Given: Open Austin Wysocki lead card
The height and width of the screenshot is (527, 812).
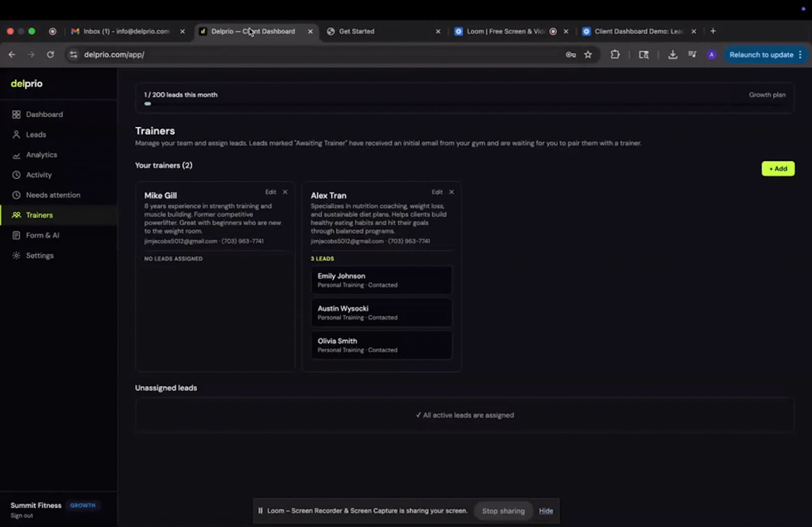Looking at the screenshot, I should click(382, 312).
